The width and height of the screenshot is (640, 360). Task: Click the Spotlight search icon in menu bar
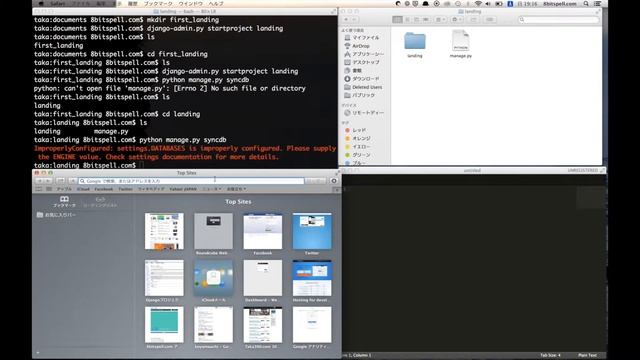click(586, 4)
